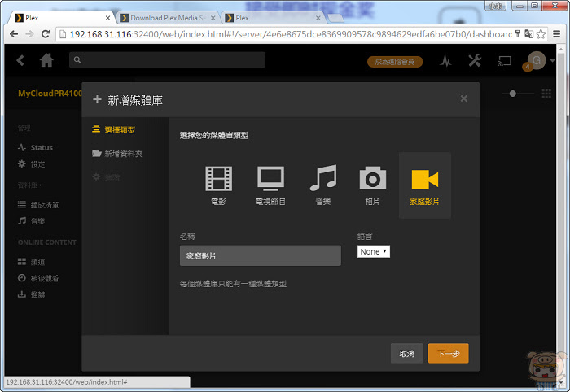Switch to Download Plex Media Server tab
The image size is (570, 392).
167,18
